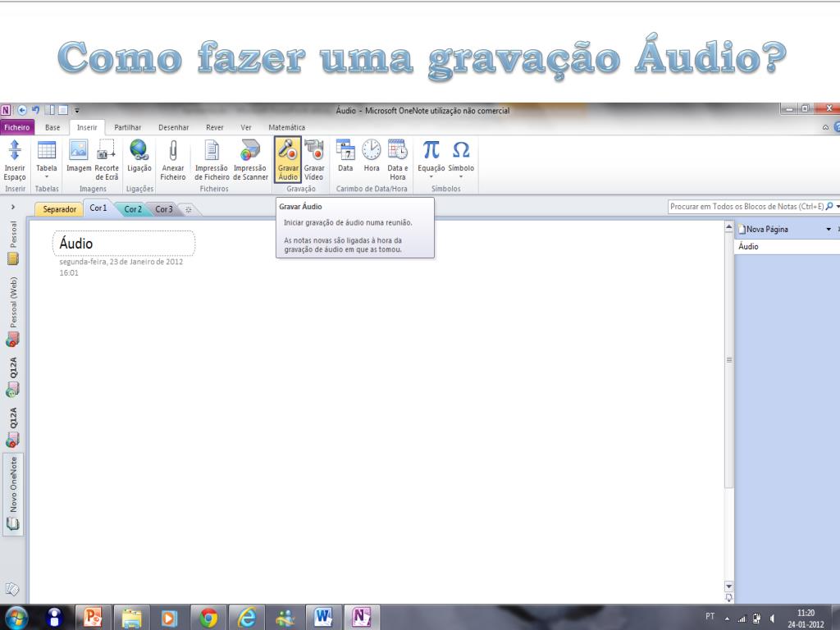Click the Inserir Espaço tool

15,160
